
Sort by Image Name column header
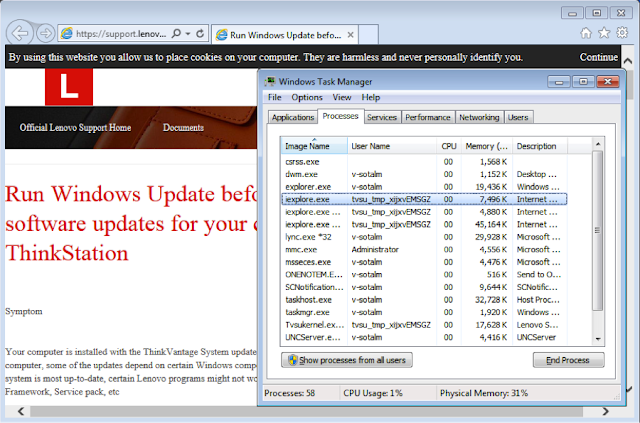point(314,146)
